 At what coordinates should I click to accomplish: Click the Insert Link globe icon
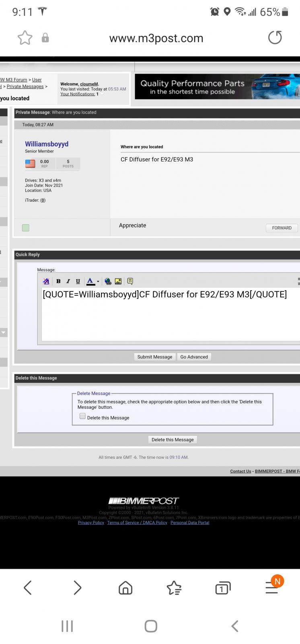108,281
